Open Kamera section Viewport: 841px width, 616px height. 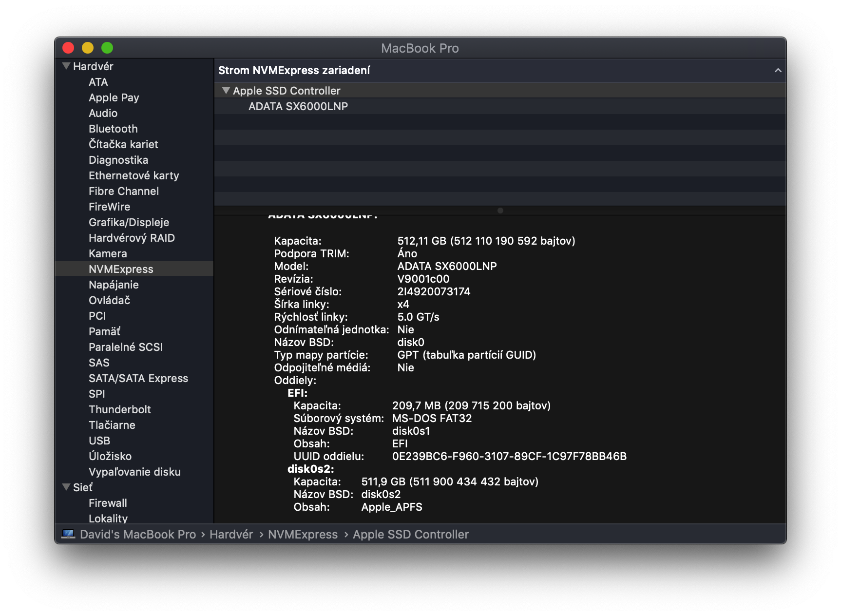[x=108, y=253]
